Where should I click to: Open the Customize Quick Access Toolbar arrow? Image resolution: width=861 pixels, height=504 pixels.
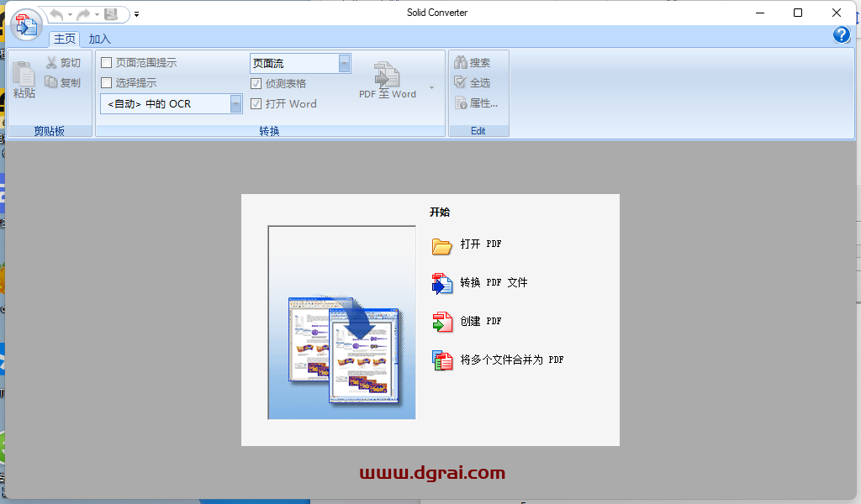point(136,15)
